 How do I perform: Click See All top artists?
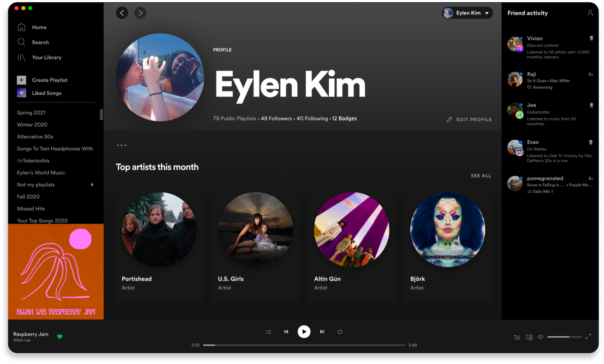[x=481, y=176]
